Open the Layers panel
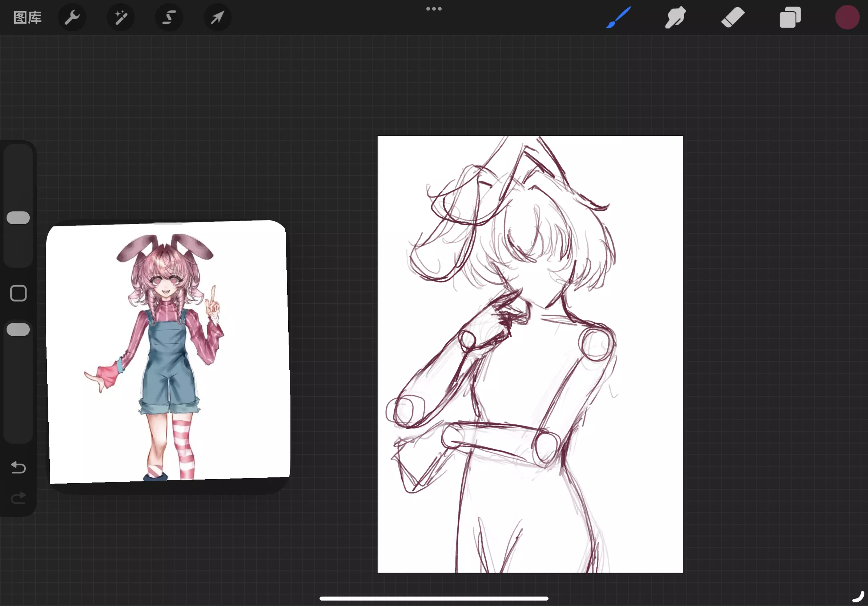 pos(790,17)
